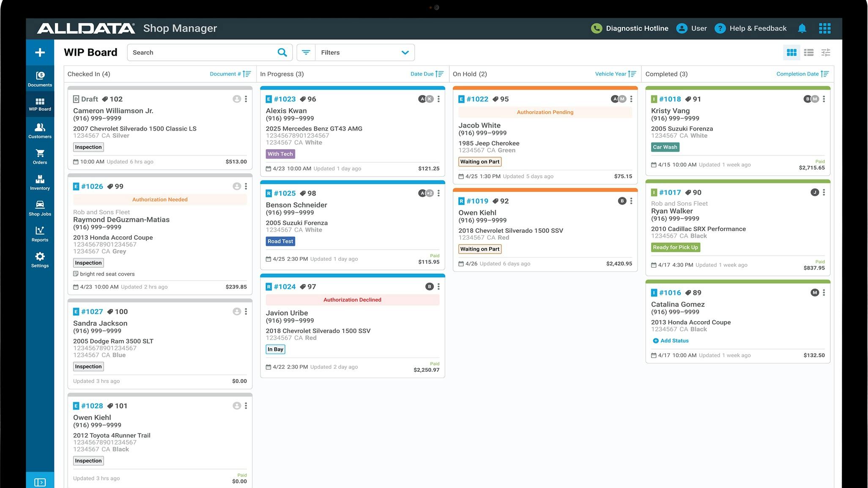Create new item with the plus icon
Viewport: 868px width, 488px height.
pos(40,52)
